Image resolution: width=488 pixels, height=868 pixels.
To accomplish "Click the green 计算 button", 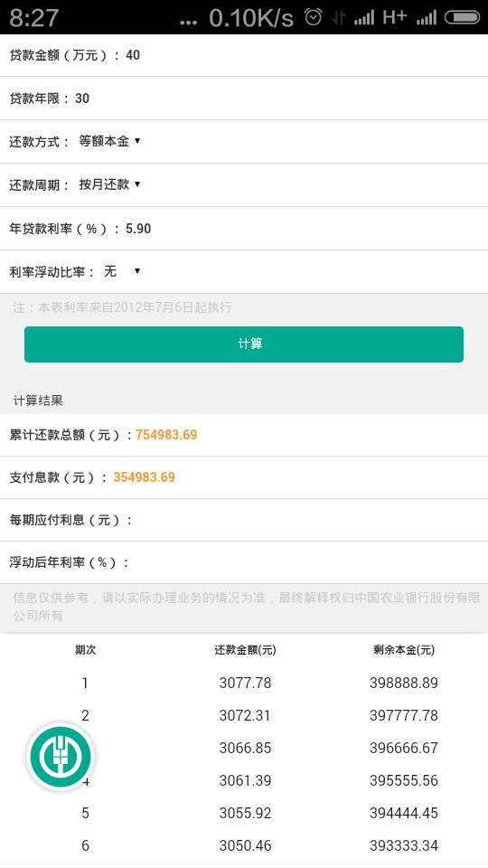I will click(244, 344).
